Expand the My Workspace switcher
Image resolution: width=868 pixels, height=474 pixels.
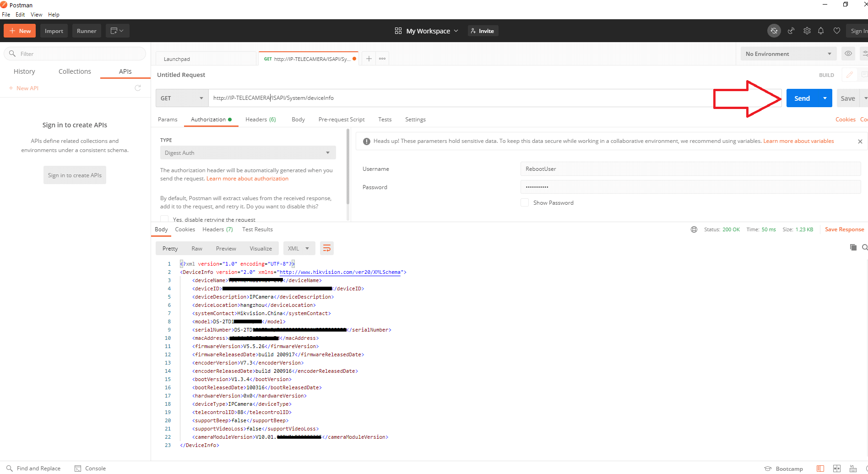point(432,31)
